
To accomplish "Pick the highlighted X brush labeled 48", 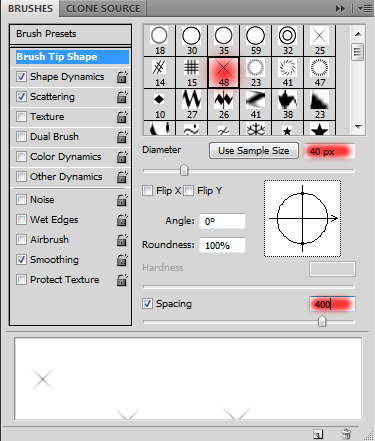I will pyautogui.click(x=223, y=72).
